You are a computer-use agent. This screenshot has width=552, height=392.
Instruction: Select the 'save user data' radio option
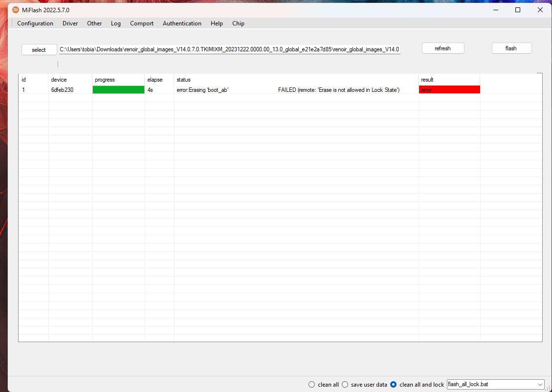[345, 385]
